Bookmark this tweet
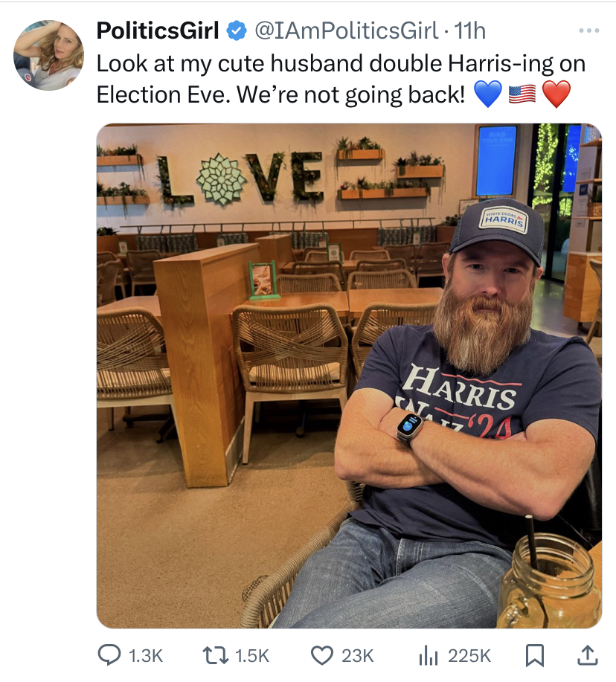The width and height of the screenshot is (616, 682). 535,655
